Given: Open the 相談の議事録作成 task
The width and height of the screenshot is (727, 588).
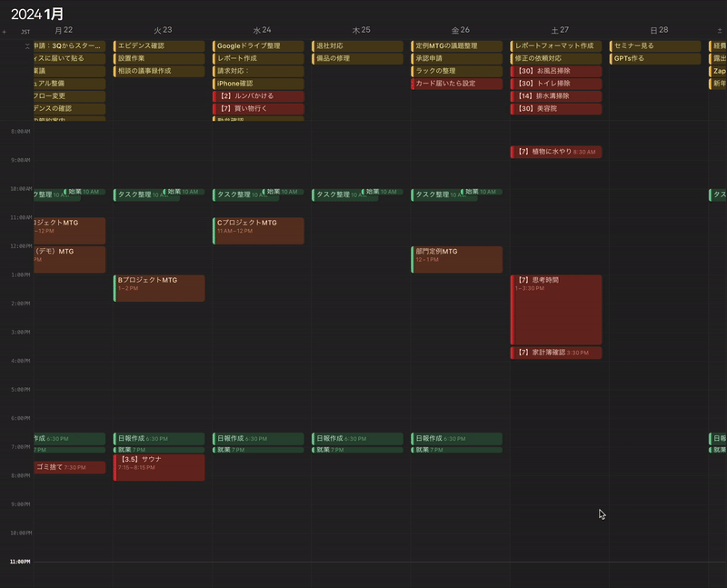Looking at the screenshot, I should 159,71.
